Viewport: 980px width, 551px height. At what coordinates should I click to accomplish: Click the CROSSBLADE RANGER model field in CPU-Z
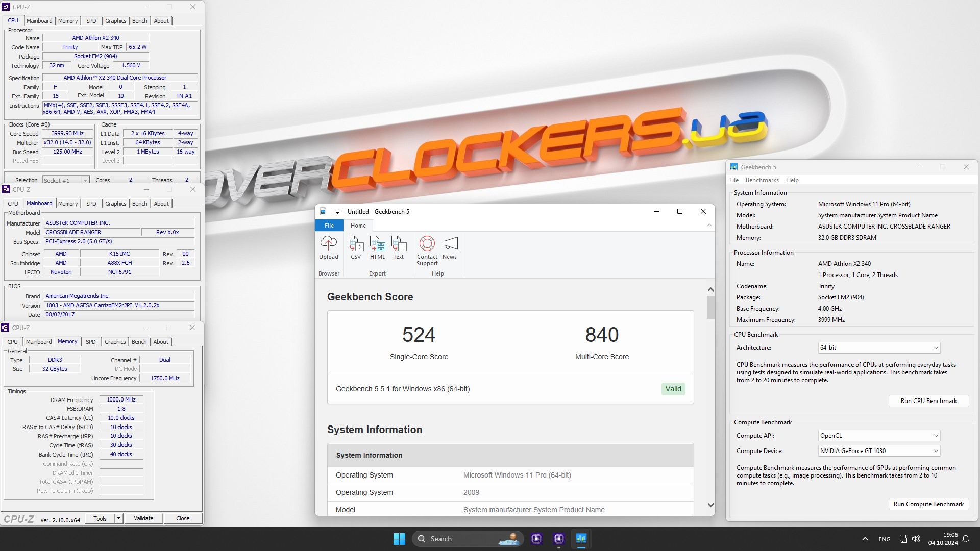click(x=92, y=232)
